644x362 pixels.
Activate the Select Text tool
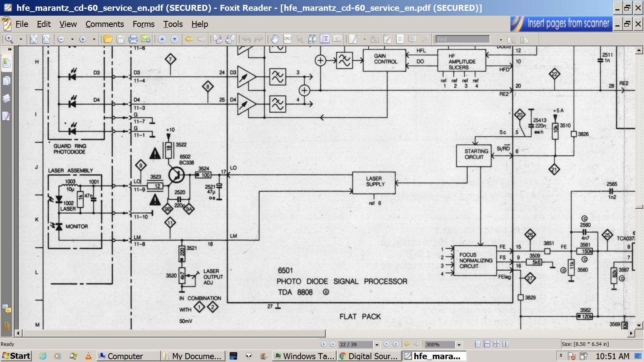click(324, 39)
